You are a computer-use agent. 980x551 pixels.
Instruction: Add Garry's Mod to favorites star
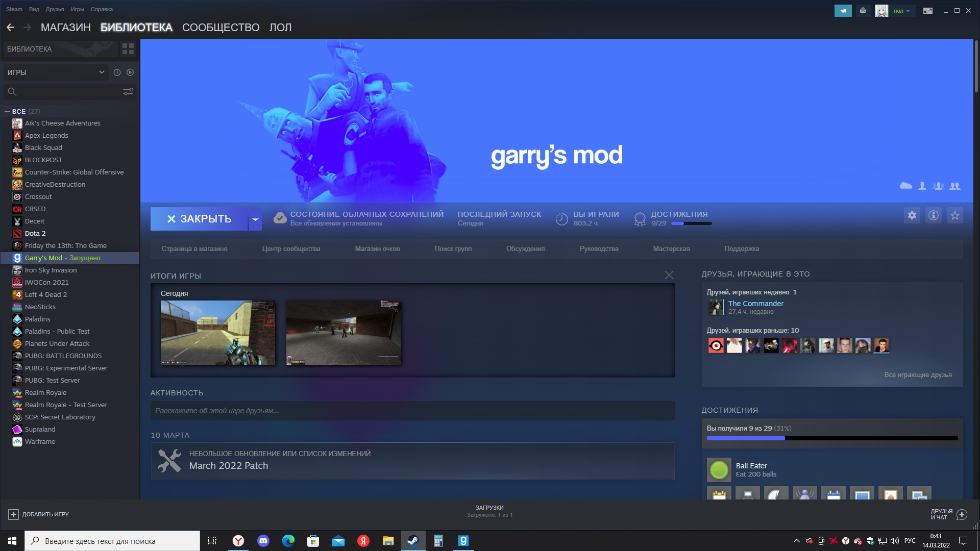click(955, 215)
